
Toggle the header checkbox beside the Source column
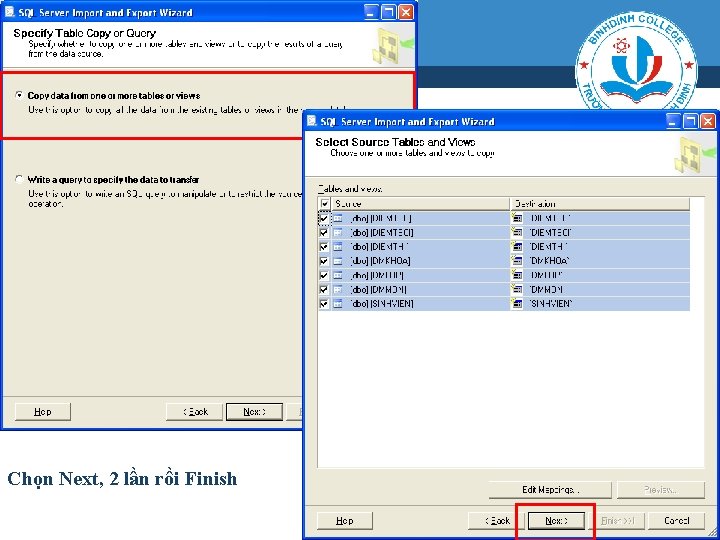(x=324, y=203)
